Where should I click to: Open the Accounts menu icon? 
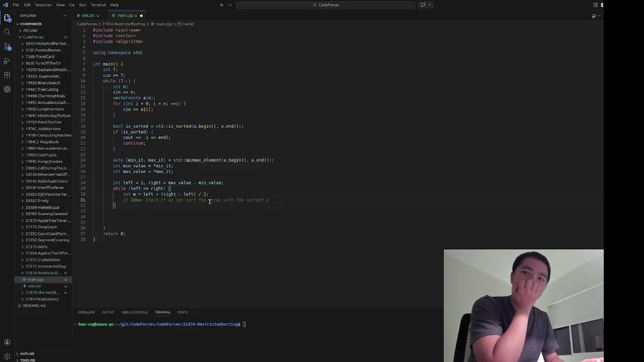pyautogui.click(x=7, y=342)
